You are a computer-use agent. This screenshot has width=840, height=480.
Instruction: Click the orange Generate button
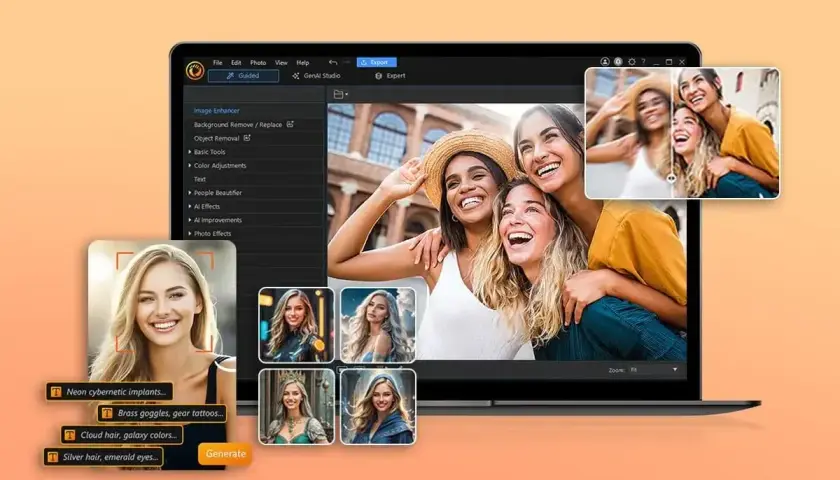coord(225,454)
